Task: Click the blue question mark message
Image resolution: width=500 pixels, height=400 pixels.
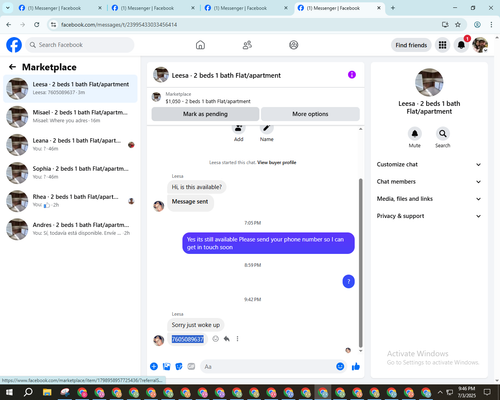Action: tap(348, 282)
